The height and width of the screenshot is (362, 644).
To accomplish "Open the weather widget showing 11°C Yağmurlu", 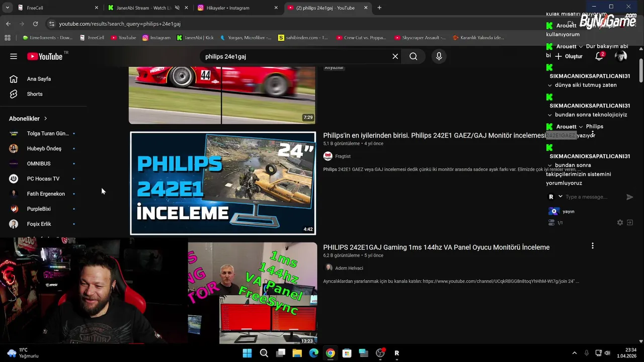I will pos(23,353).
